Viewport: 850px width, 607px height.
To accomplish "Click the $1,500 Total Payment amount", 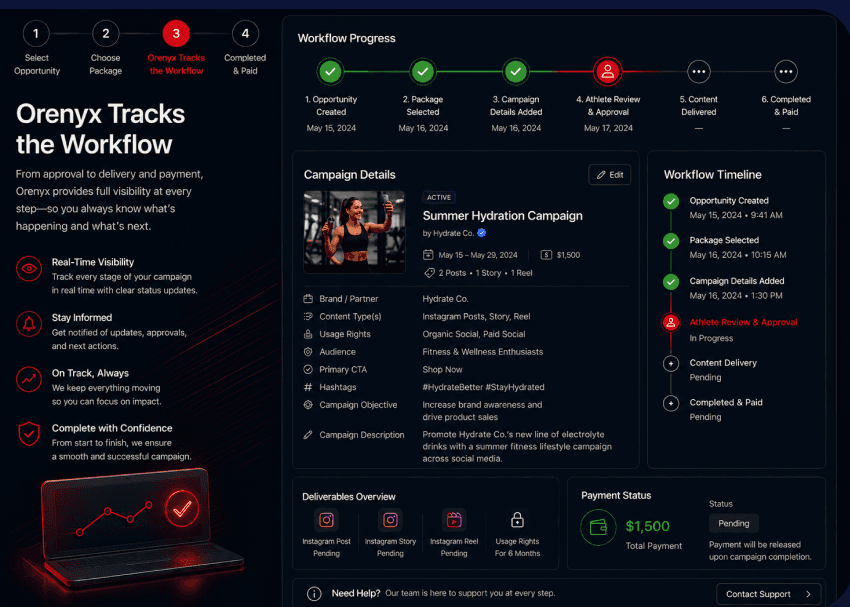I will point(647,526).
